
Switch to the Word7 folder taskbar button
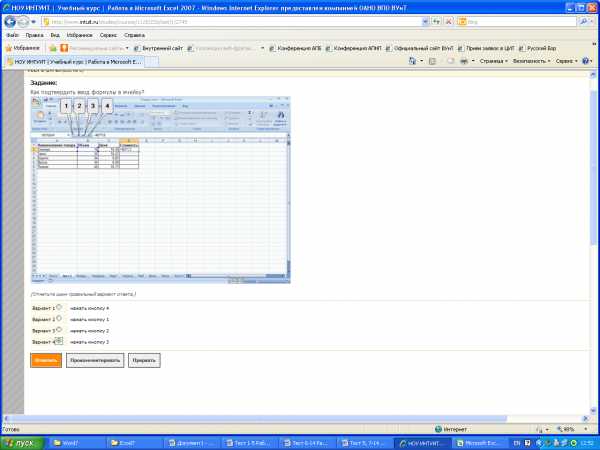pos(77,443)
